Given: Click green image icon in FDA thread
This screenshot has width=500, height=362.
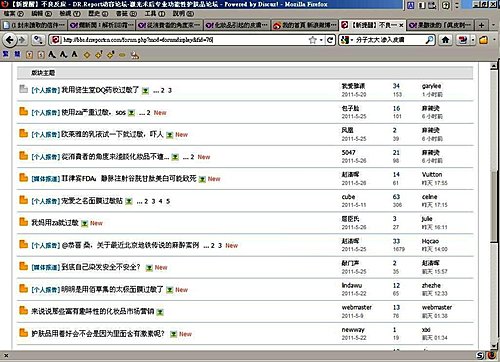Looking at the screenshot, I should click(202, 179).
